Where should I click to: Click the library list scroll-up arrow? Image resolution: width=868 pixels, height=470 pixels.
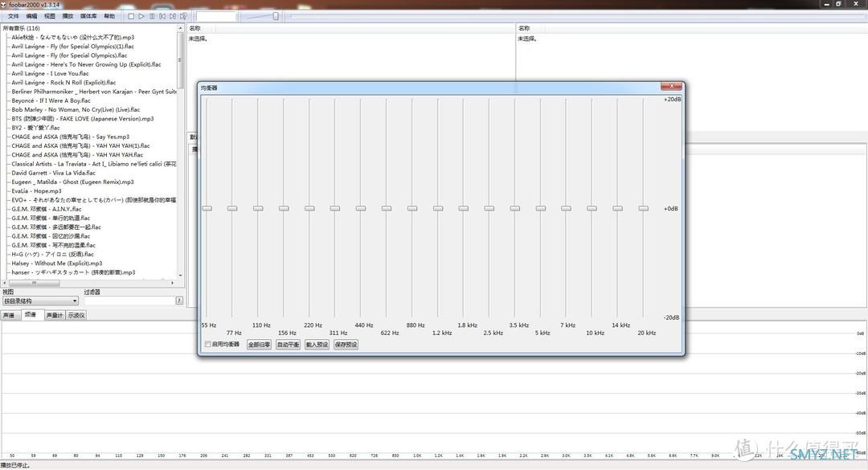pos(181,27)
